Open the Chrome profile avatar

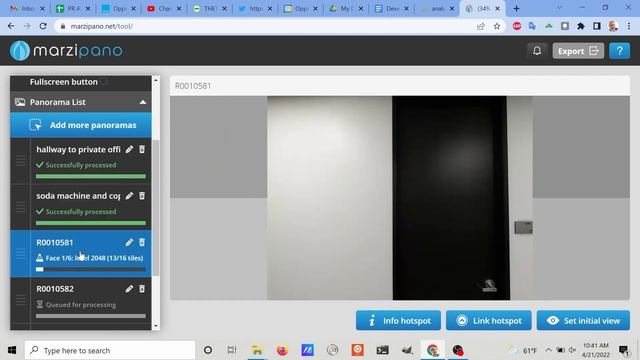[613, 26]
